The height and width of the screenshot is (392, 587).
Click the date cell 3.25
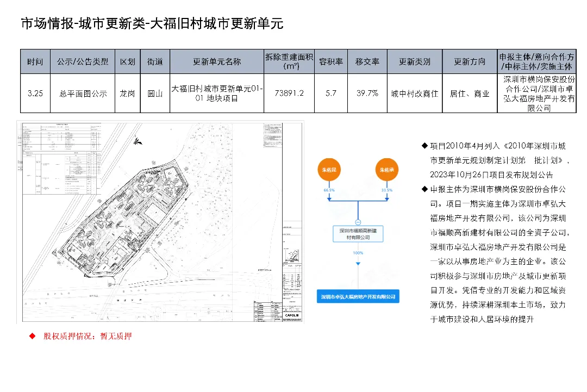click(x=35, y=93)
